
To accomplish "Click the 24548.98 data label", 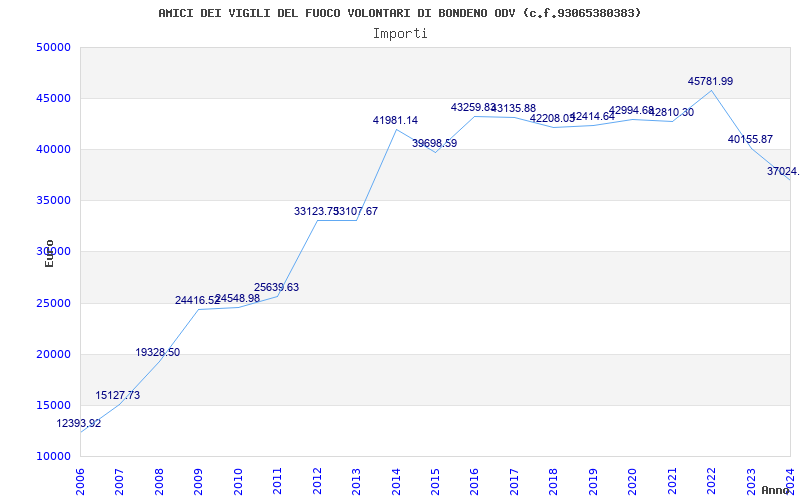I will point(237,298).
